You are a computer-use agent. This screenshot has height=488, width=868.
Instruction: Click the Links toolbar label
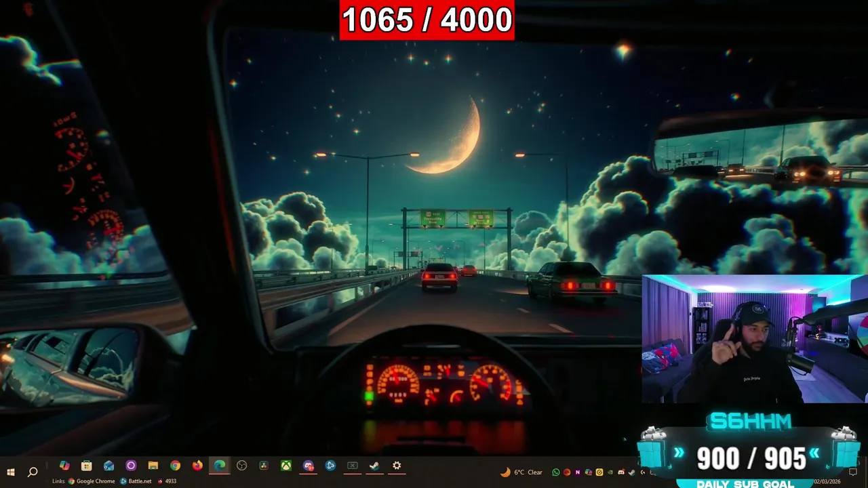(x=58, y=481)
